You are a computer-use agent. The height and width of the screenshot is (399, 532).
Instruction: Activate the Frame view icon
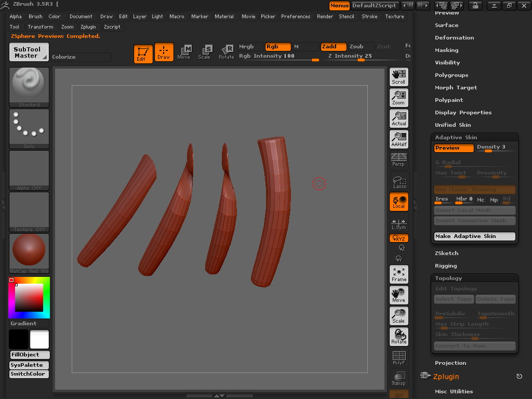[398, 274]
